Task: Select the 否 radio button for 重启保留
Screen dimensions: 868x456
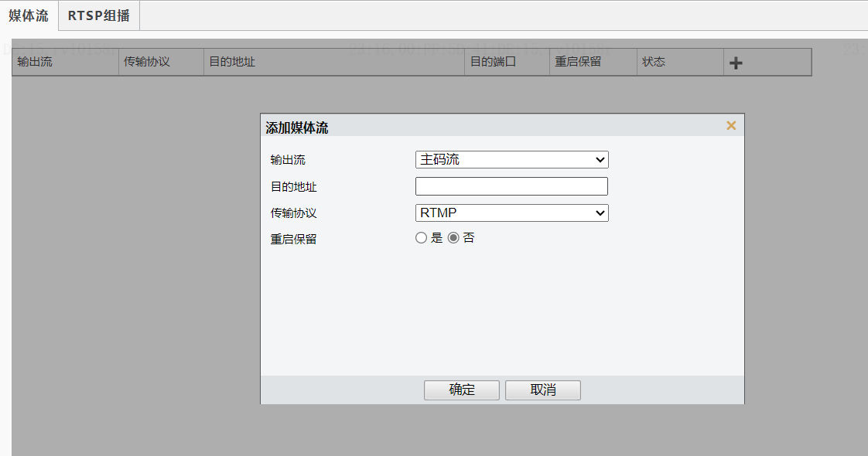Action: pos(453,238)
